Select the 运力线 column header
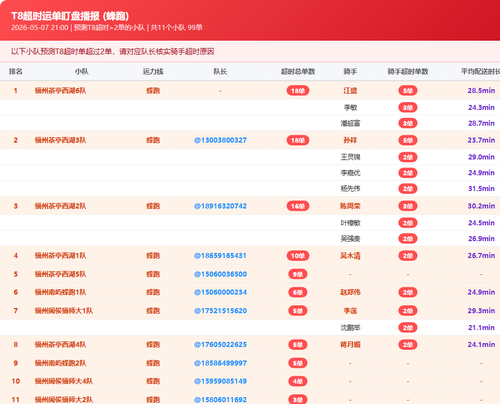Viewport: 500px width, 404px height. [153, 72]
